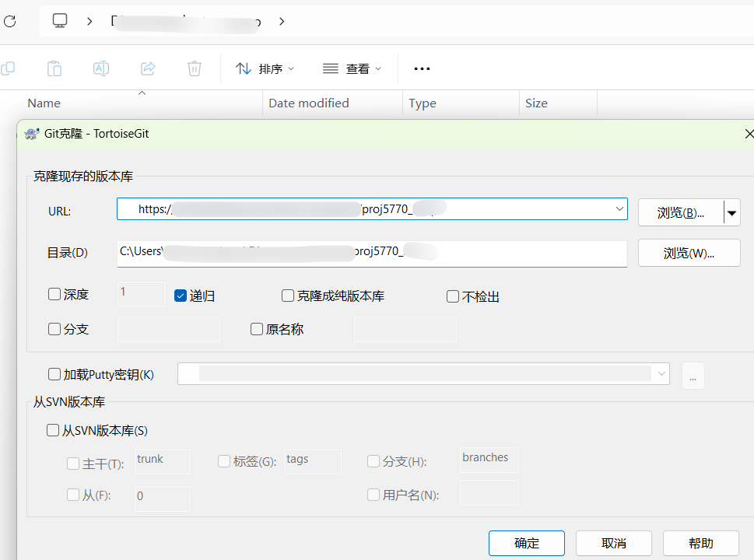This screenshot has width=754, height=560.
Task: Click the Name column header
Action: click(44, 103)
